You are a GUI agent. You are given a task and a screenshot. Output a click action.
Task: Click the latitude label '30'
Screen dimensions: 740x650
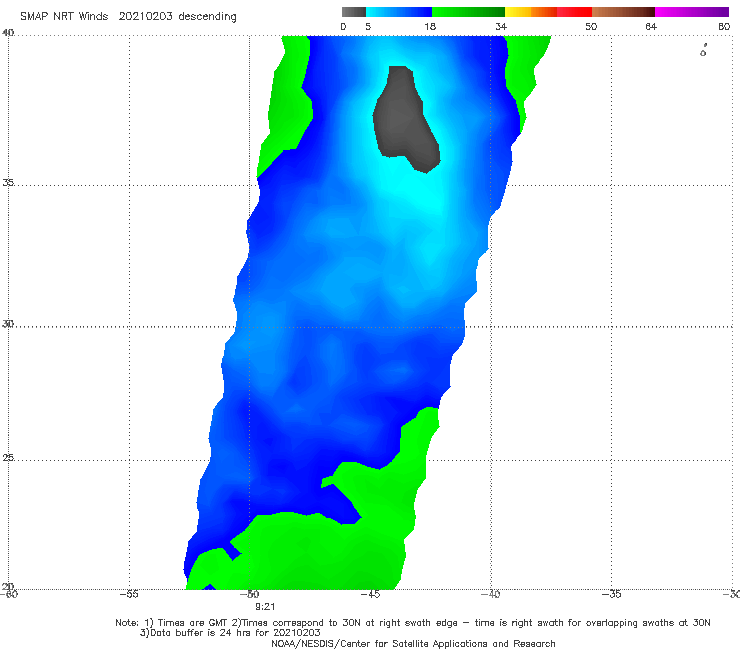coord(8,324)
